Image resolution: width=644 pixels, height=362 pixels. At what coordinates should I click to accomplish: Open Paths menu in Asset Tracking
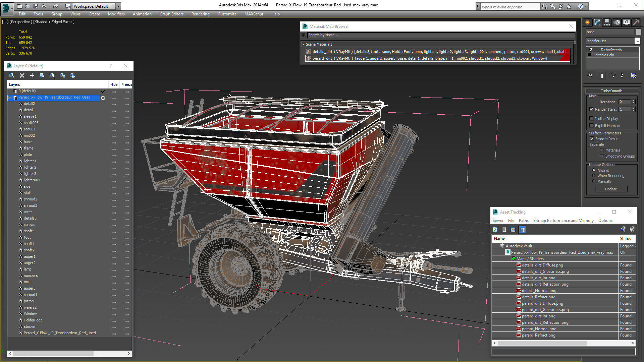coord(523,221)
